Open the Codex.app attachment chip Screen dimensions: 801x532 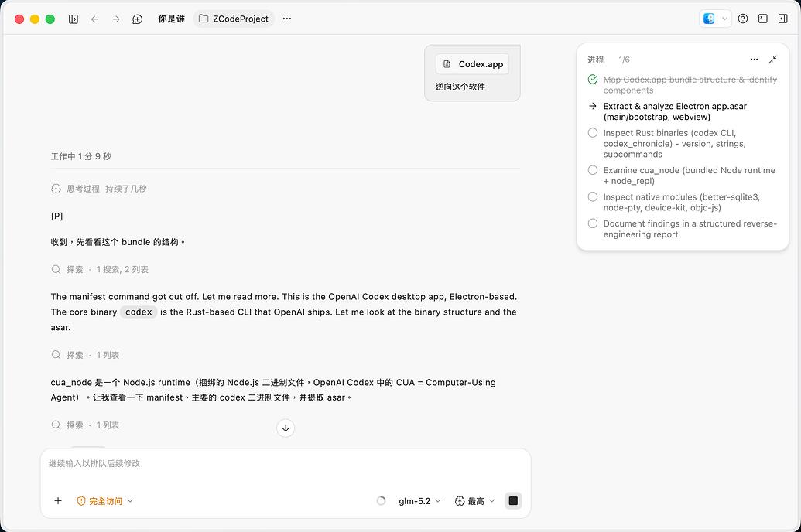[473, 64]
